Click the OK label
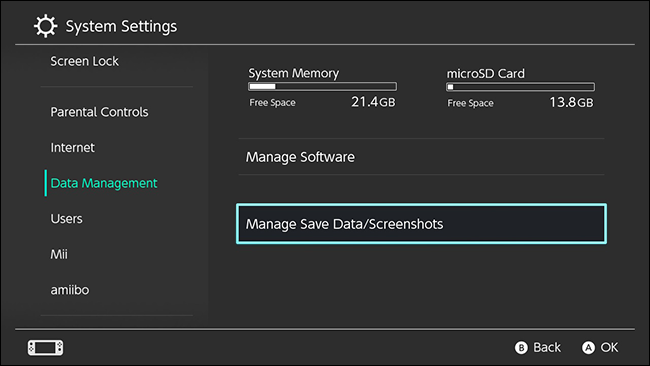This screenshot has height=366, width=650. pyautogui.click(x=609, y=347)
